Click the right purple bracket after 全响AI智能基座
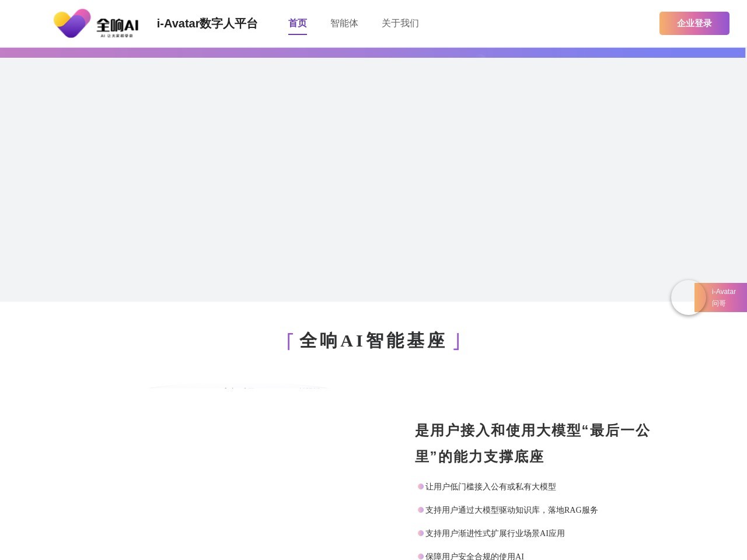 [x=457, y=341]
